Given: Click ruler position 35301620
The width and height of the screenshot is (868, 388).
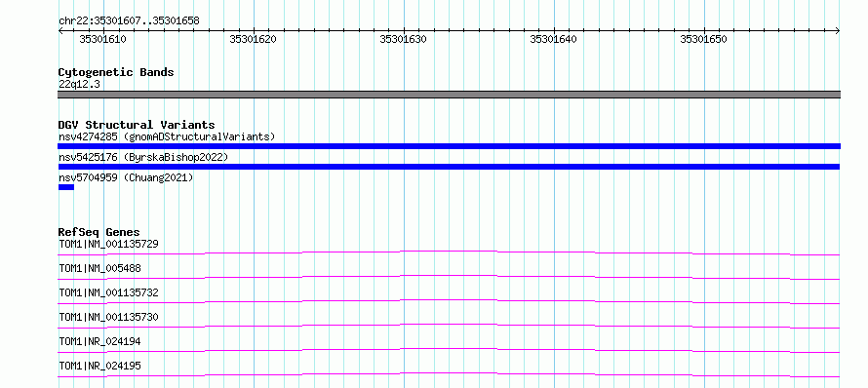Looking at the screenshot, I should click(x=253, y=39).
